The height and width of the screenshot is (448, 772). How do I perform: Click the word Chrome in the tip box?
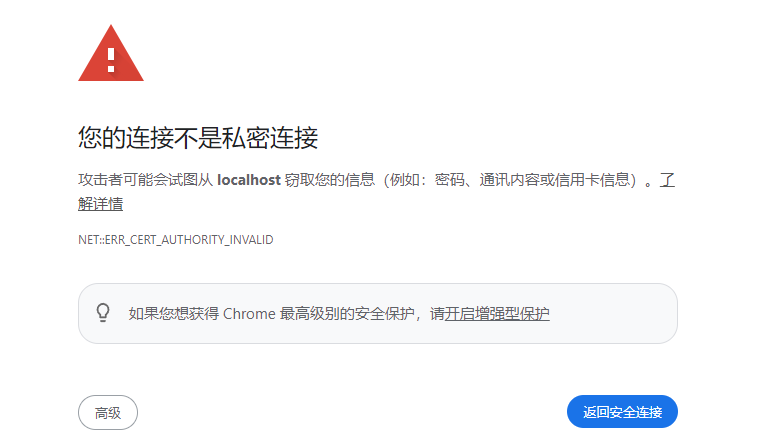pyautogui.click(x=249, y=314)
